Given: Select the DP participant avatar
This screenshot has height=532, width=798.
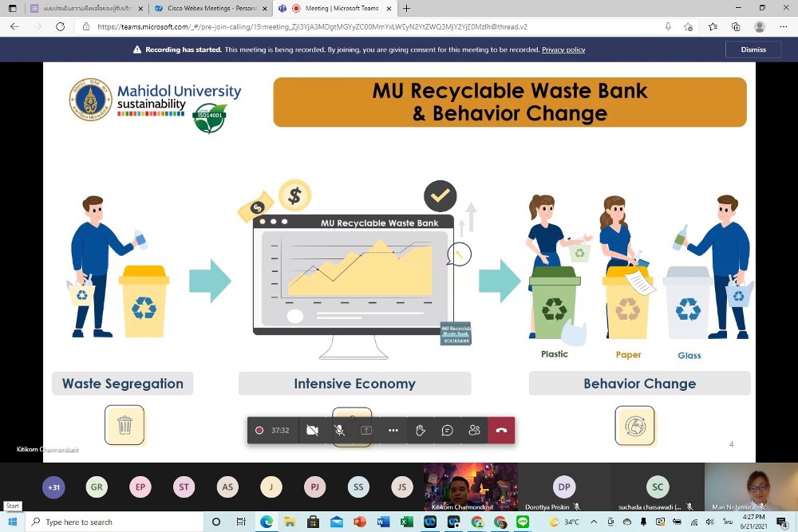Looking at the screenshot, I should click(563, 487).
